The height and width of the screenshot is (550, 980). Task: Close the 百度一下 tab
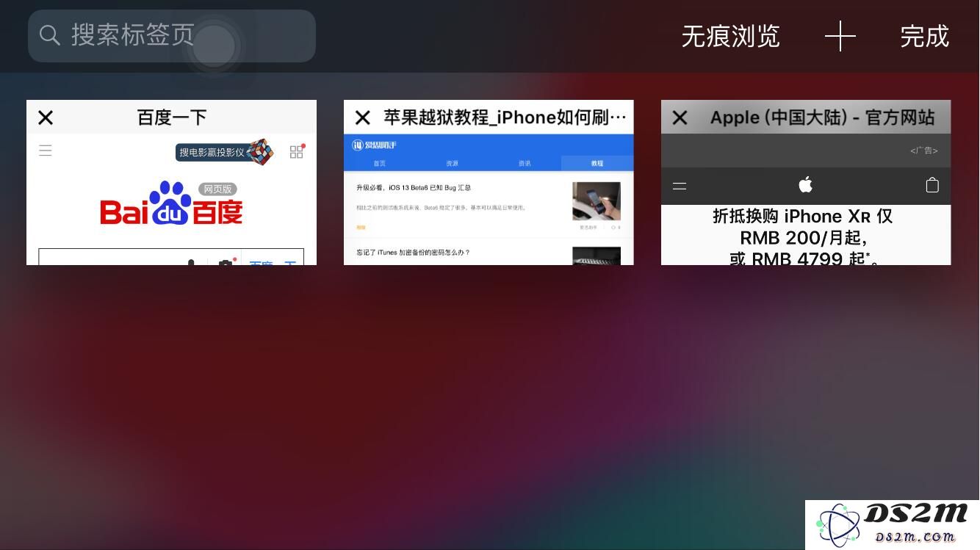[x=46, y=117]
